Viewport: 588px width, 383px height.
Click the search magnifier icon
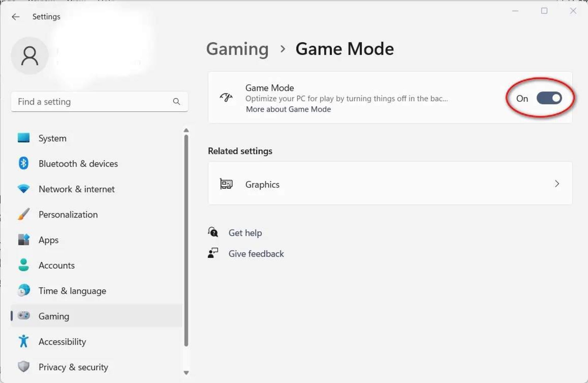[x=176, y=101]
